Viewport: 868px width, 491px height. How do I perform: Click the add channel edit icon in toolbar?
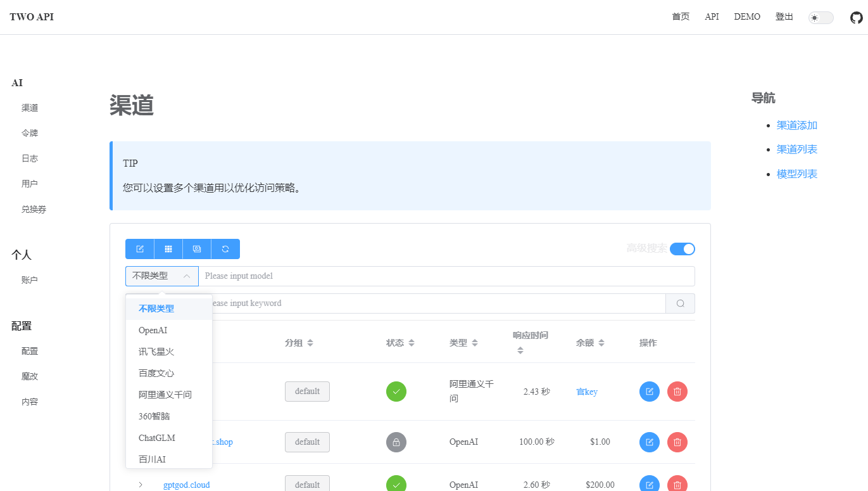(140, 249)
